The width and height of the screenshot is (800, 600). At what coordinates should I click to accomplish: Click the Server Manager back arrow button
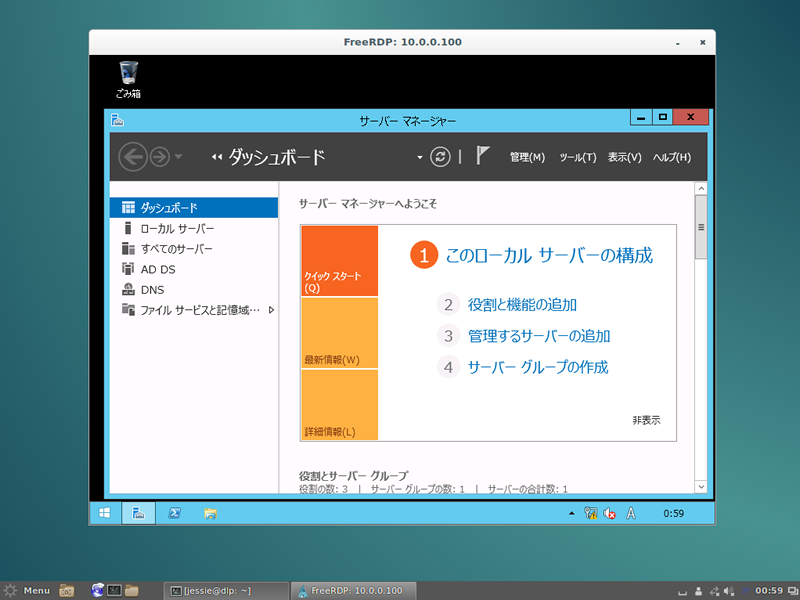133,157
